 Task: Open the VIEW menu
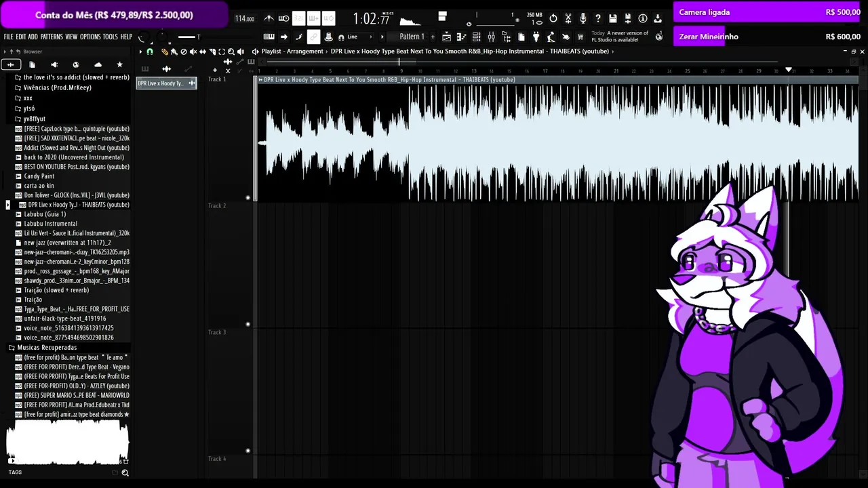[x=71, y=37]
